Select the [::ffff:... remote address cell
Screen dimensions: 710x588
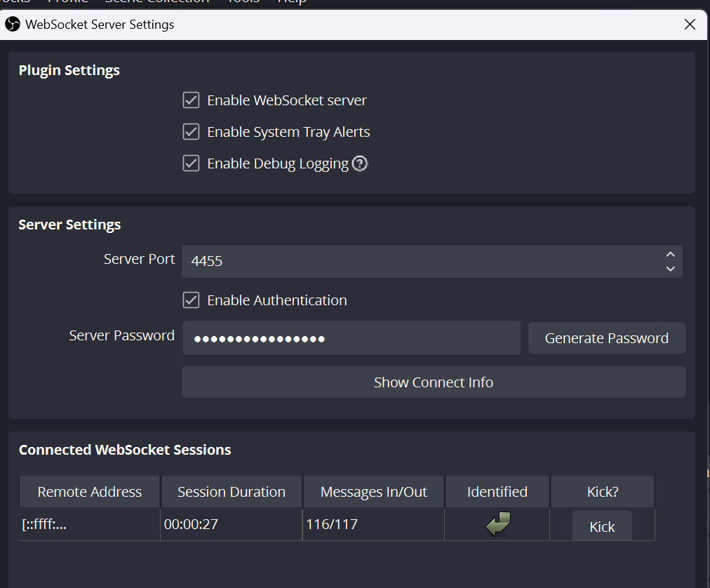pyautogui.click(x=90, y=525)
